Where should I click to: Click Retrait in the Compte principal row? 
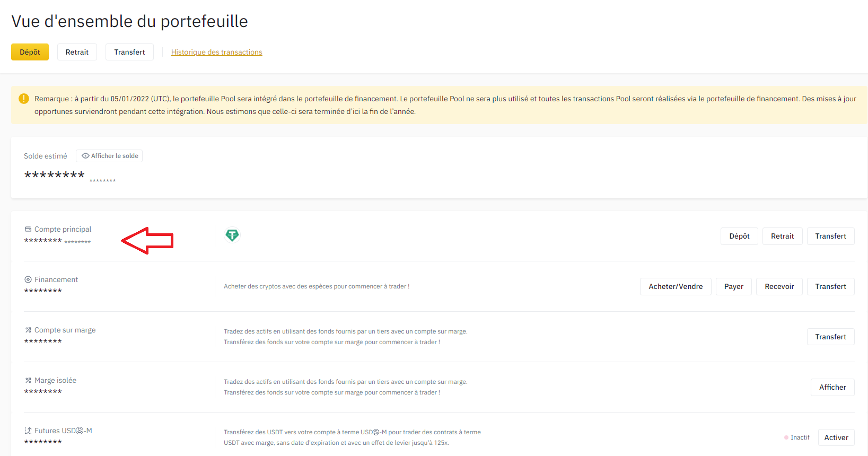click(x=782, y=236)
